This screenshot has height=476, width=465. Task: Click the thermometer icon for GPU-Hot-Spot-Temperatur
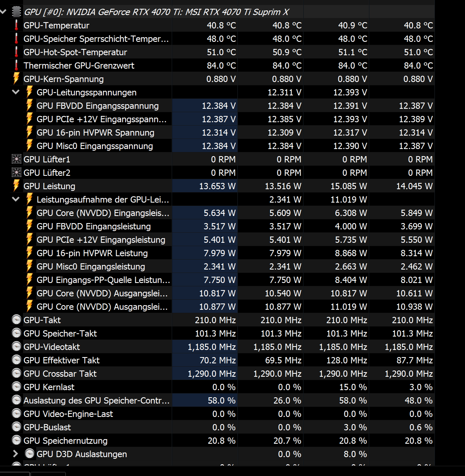point(16,52)
